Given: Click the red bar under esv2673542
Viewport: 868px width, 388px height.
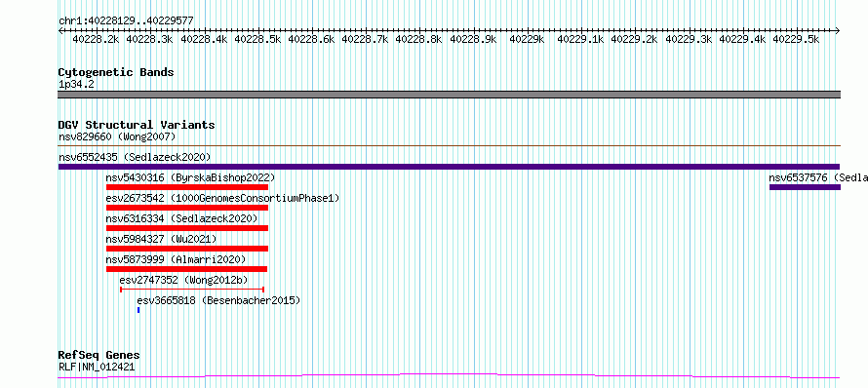Looking at the screenshot, I should (x=187, y=208).
